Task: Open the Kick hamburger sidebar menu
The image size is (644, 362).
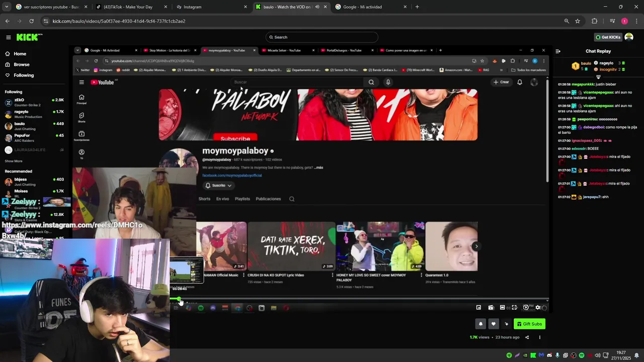Action: (x=8, y=37)
